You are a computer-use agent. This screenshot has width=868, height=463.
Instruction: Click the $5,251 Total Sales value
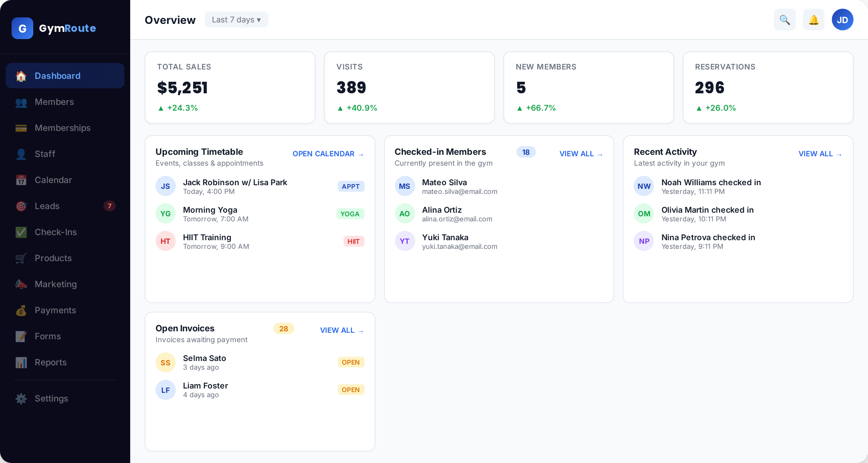[183, 88]
